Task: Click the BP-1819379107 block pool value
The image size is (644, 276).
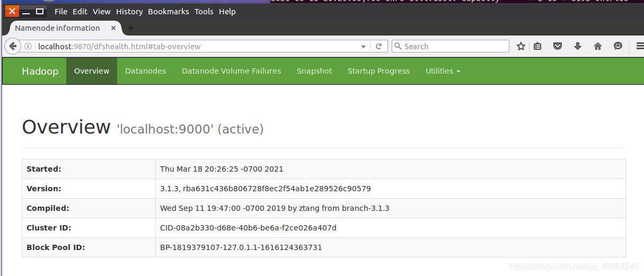Action: coord(241,247)
